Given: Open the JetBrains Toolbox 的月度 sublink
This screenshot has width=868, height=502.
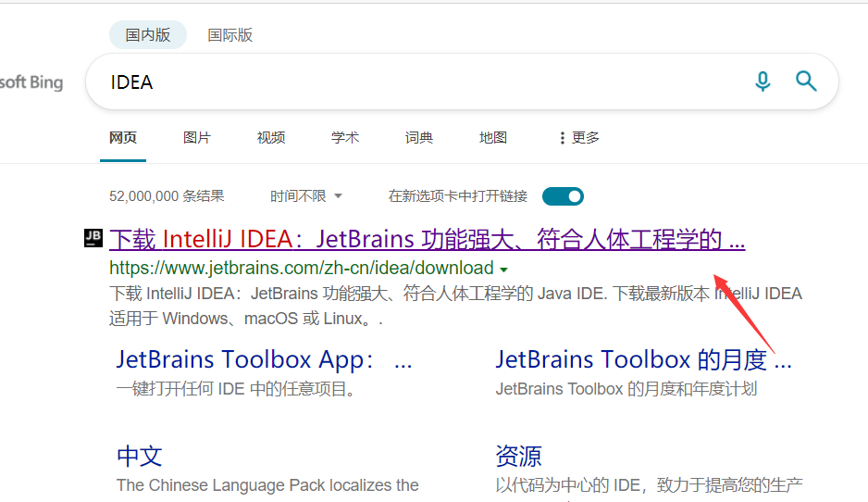Looking at the screenshot, I should 643,359.
